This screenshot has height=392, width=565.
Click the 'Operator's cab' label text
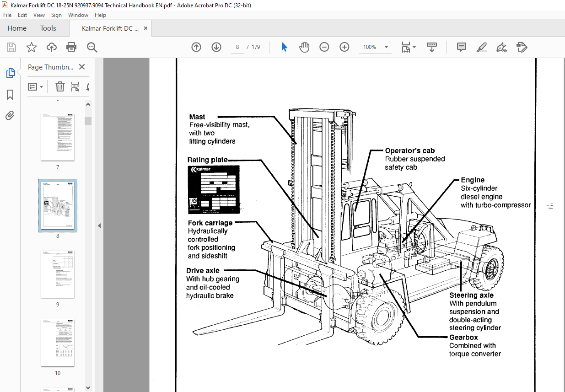(x=410, y=150)
